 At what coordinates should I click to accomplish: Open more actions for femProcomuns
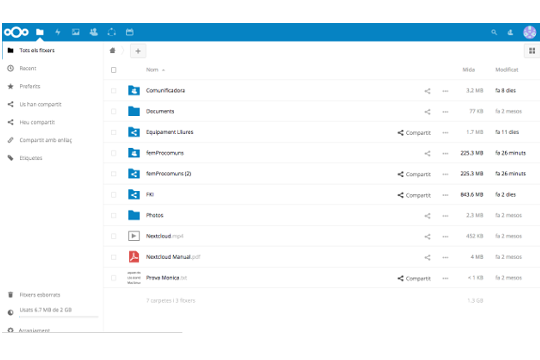click(445, 153)
